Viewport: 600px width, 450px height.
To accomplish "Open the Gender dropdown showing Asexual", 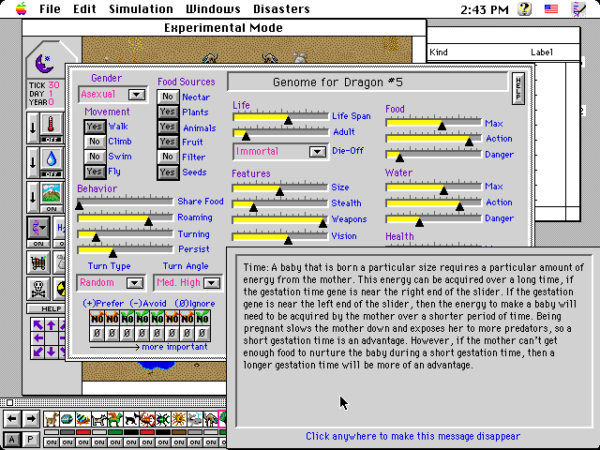I will point(113,94).
